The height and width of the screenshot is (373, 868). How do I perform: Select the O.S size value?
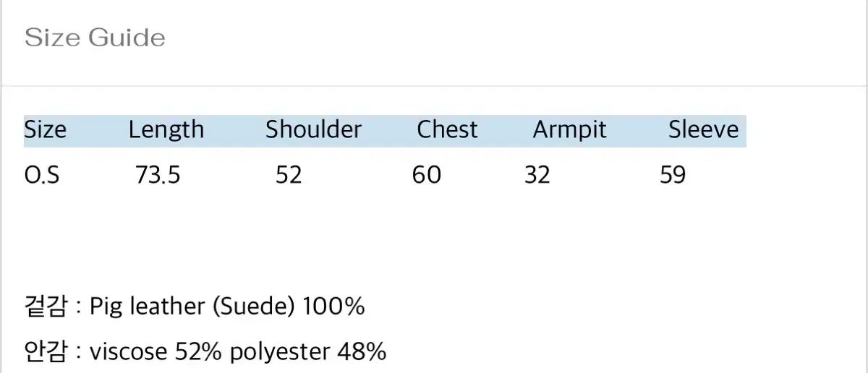[x=42, y=175]
